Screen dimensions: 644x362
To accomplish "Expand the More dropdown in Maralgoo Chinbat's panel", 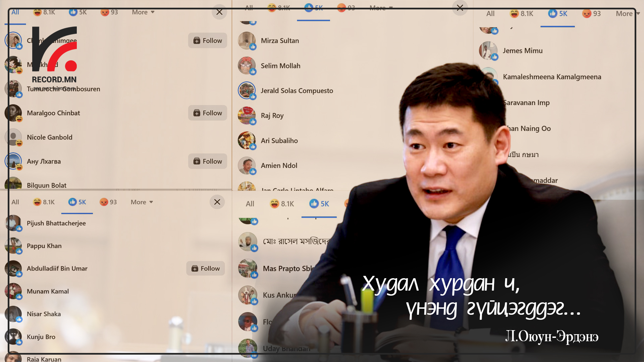I will (143, 12).
